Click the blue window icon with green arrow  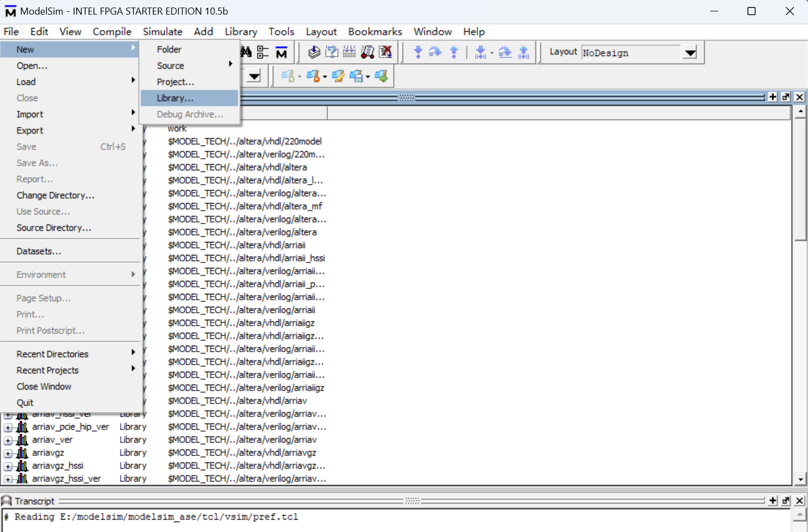(x=382, y=76)
